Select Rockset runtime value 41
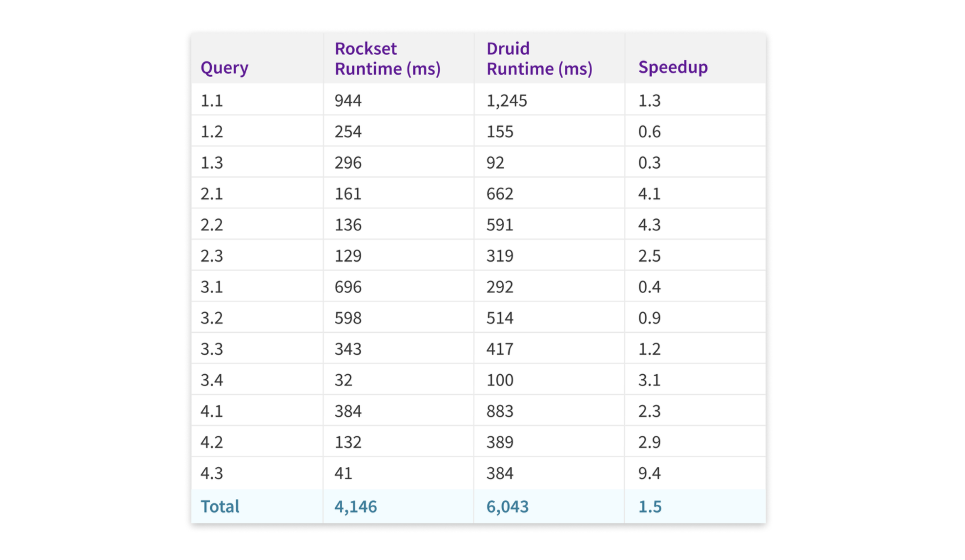Viewport: 965px width, 560px height. coord(343,474)
